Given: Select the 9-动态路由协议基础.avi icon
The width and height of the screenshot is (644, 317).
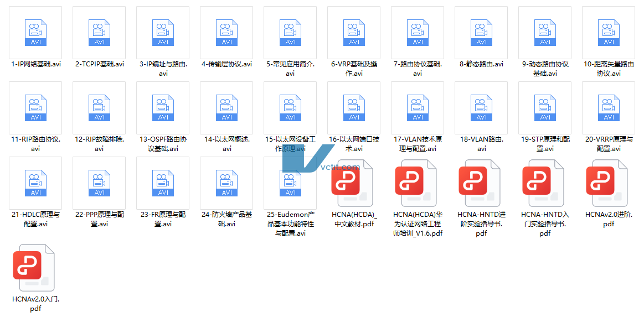Looking at the screenshot, I should (x=545, y=33).
